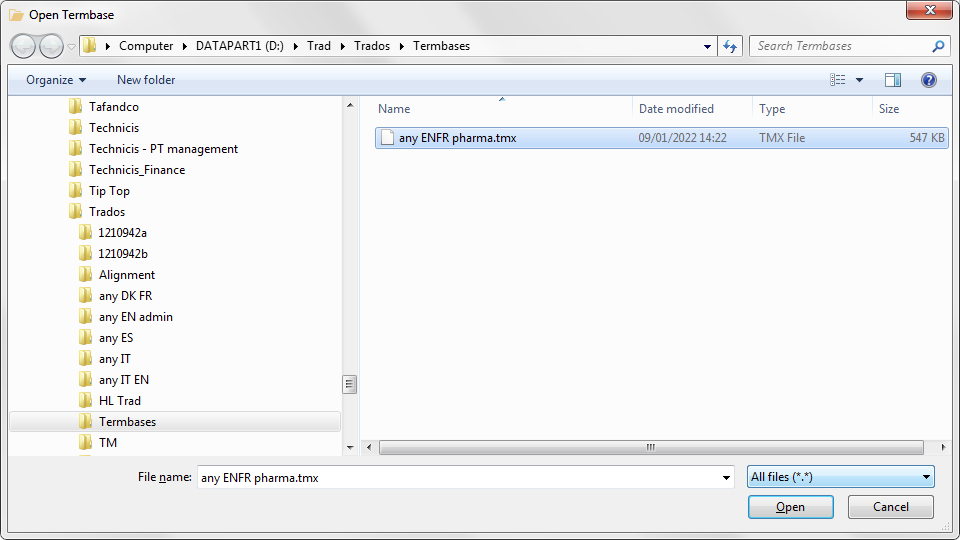Select any ES subfolder
Screen dimensions: 960x540
pyautogui.click(x=116, y=337)
